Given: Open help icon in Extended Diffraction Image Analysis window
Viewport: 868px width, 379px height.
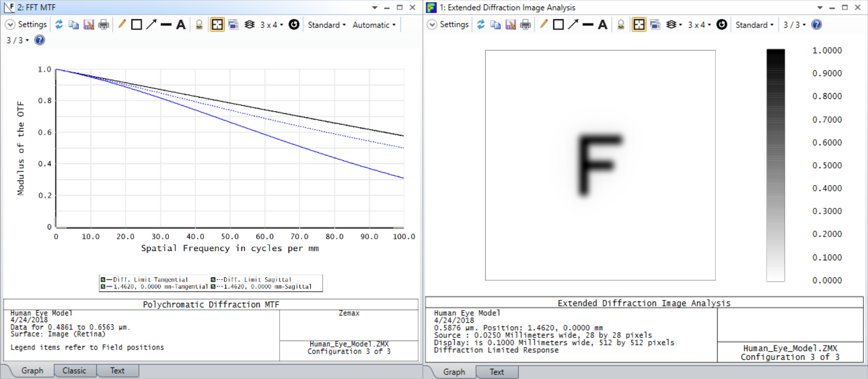Looking at the screenshot, I should 816,25.
